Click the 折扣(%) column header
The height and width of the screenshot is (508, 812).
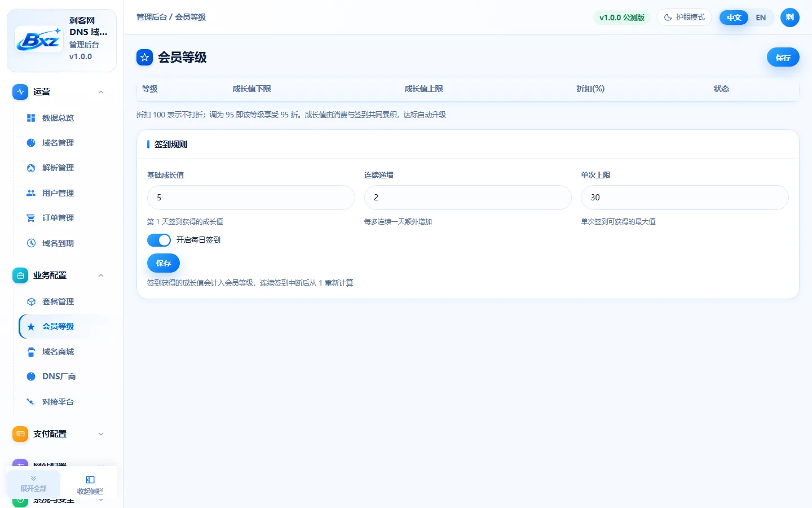coord(590,89)
